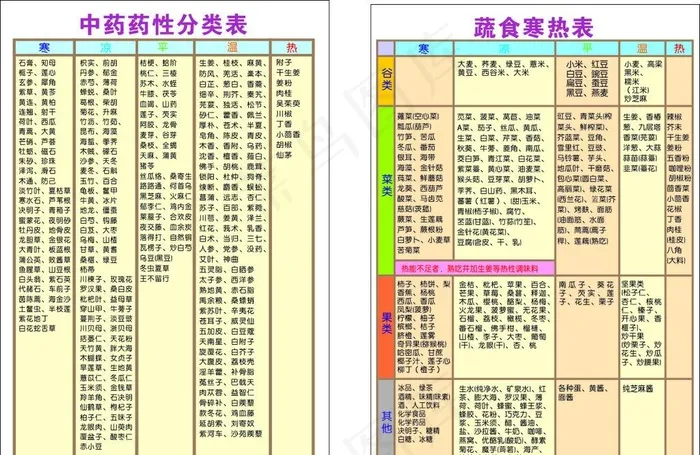Screen dimensions: 700x455
Task: Click the entry 仙茅
Action: (283, 155)
